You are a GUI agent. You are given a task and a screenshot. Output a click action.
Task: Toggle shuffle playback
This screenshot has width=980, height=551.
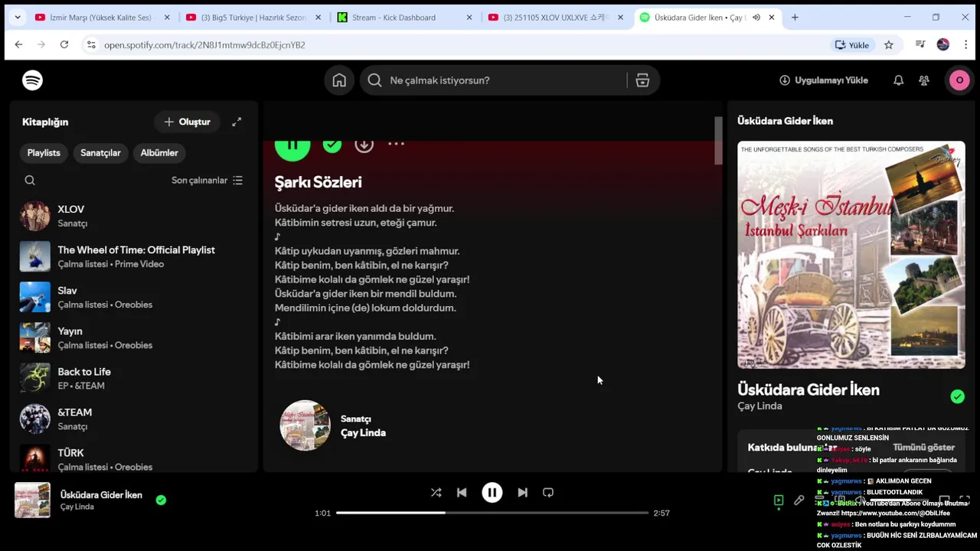point(436,493)
